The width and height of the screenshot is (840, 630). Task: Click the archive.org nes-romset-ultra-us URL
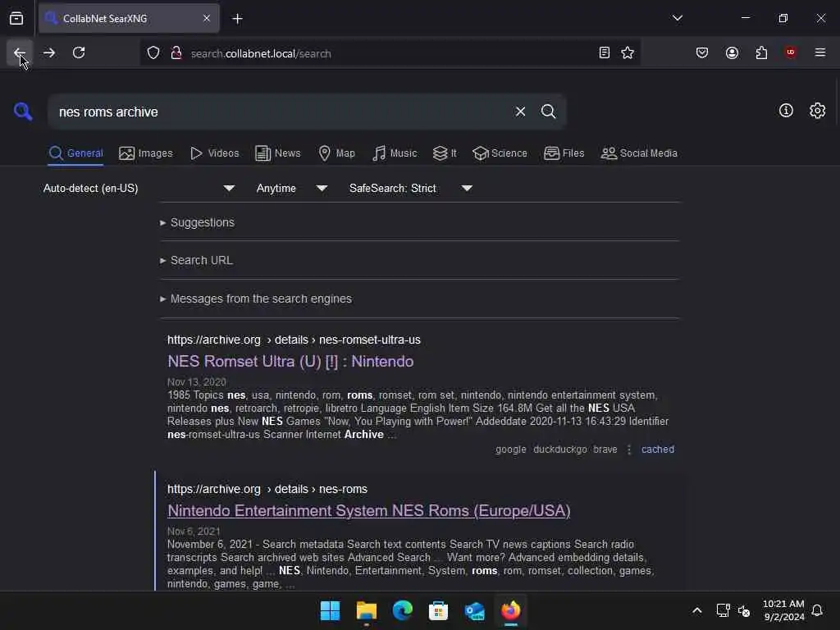click(x=294, y=340)
